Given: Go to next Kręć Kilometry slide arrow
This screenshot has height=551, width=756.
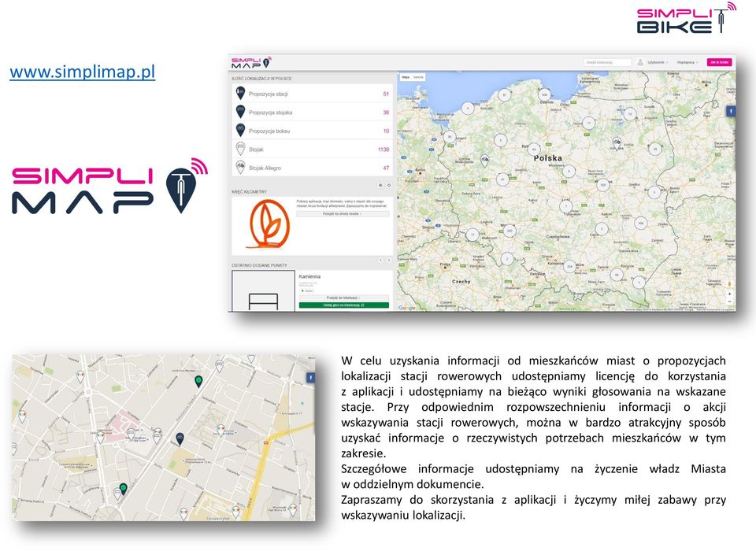Looking at the screenshot, I should 388,261.
